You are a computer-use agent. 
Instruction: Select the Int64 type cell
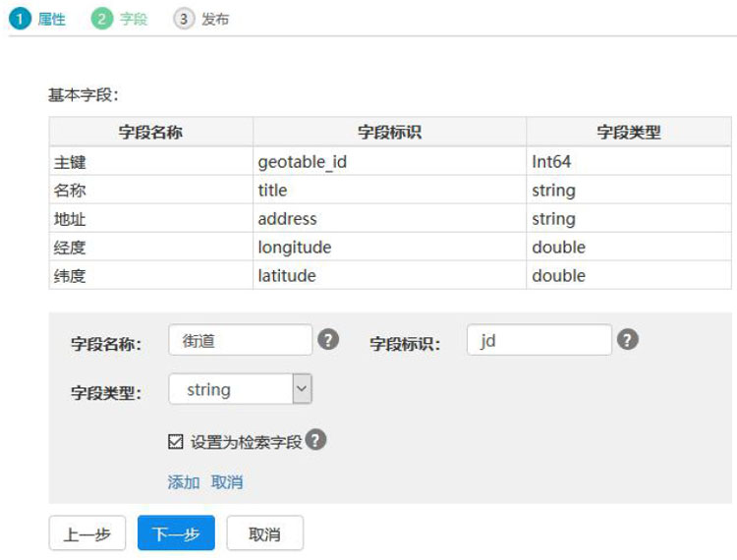(629, 161)
